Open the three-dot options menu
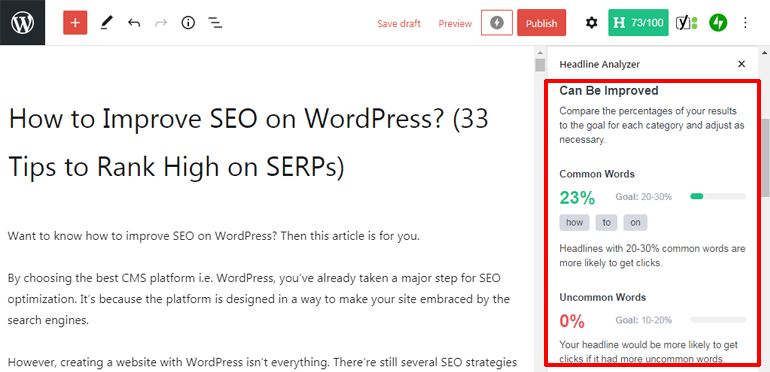Image resolution: width=770 pixels, height=372 pixels. coord(745,23)
